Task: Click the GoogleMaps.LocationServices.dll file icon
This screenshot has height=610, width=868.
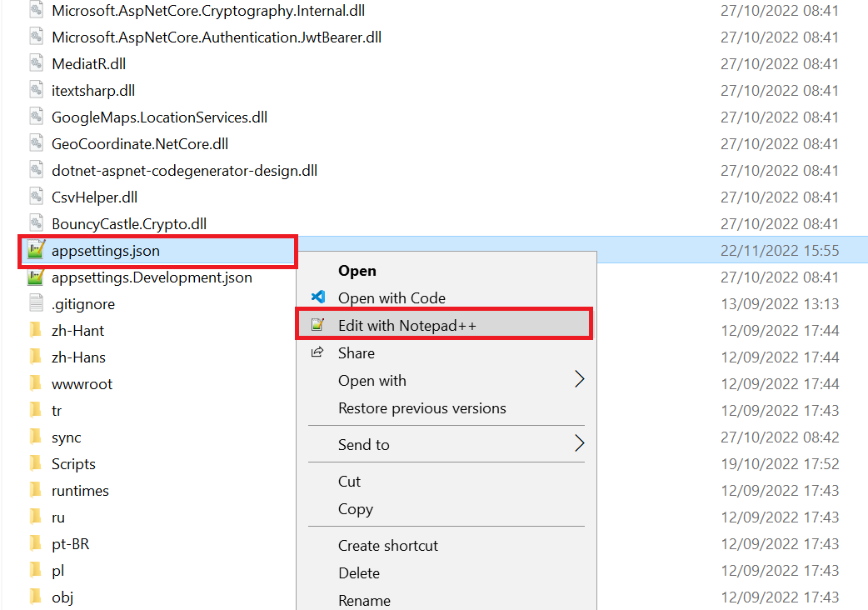Action: point(36,117)
